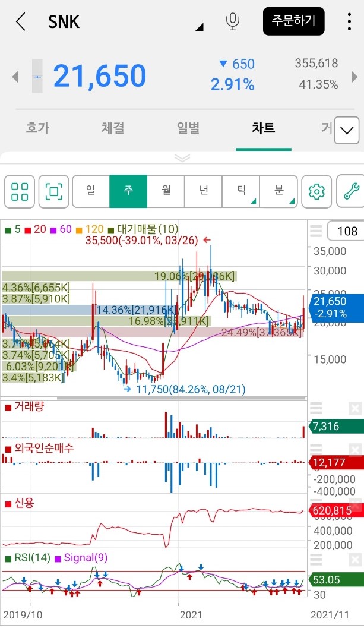The width and height of the screenshot is (364, 628).
Task: Tap the 외국인순매수 indicator label
Action: click(x=39, y=448)
